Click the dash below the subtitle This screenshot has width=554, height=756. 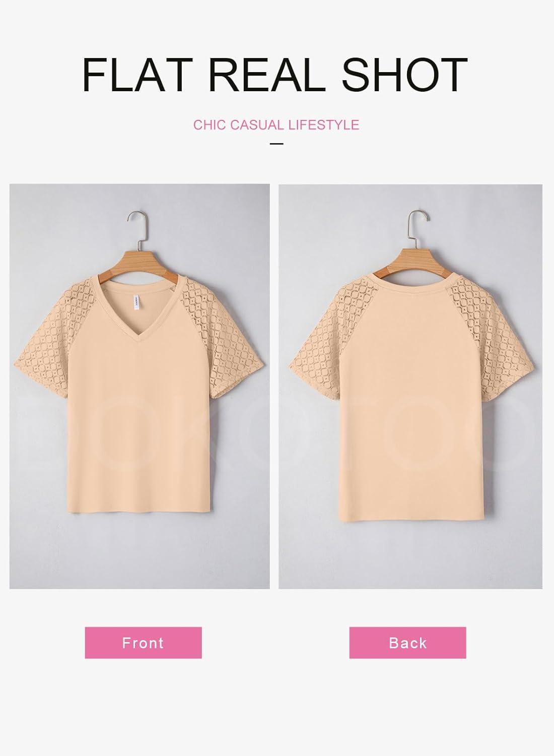(276, 144)
